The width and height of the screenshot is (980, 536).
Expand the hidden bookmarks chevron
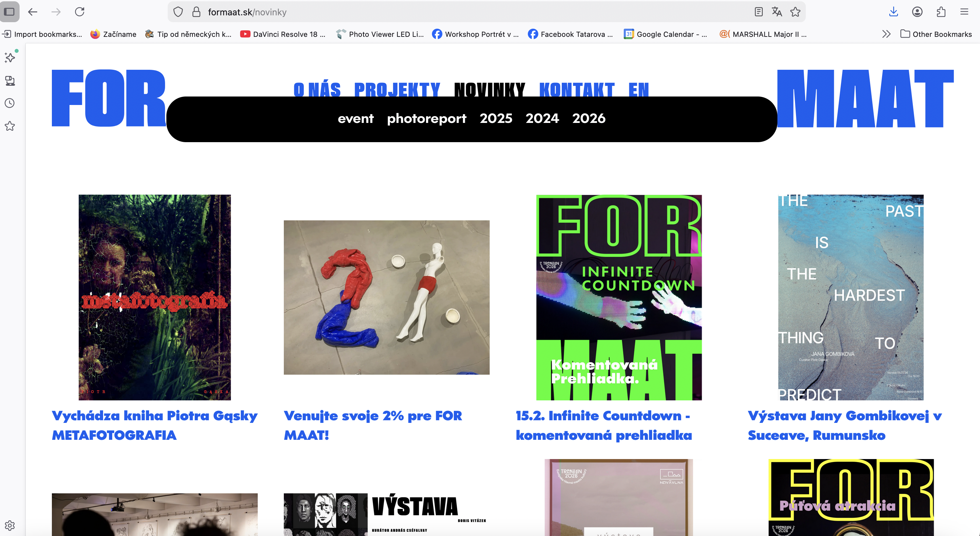[886, 34]
